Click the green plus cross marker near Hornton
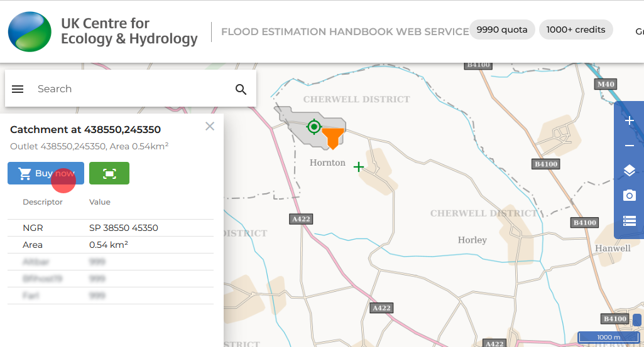The width and height of the screenshot is (644, 347). pos(358,167)
